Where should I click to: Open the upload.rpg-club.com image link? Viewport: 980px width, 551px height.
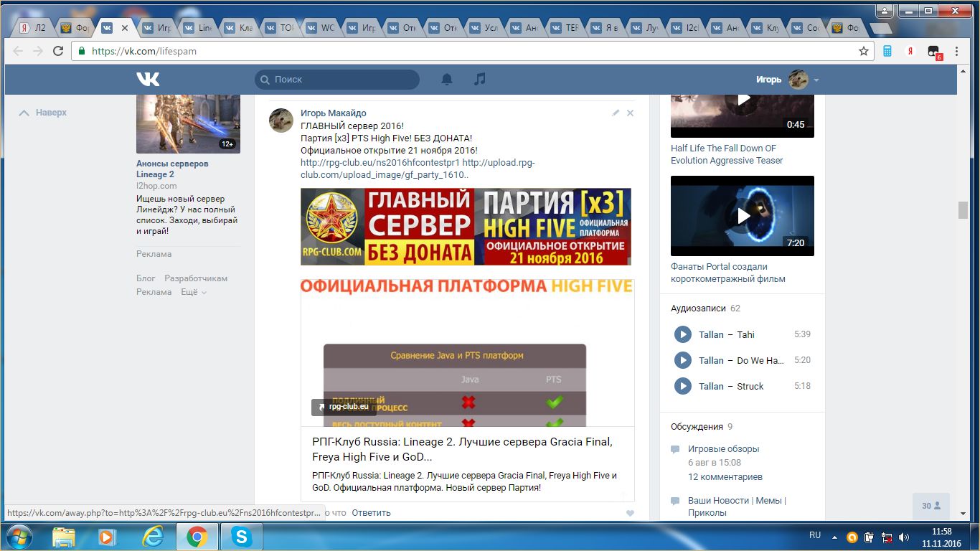418,169
